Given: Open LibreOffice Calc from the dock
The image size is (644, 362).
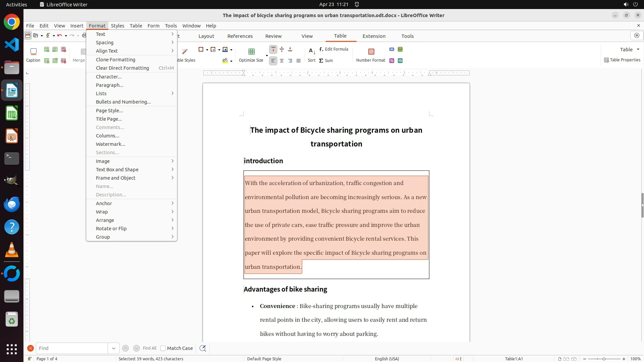Looking at the screenshot, I should (x=12, y=114).
